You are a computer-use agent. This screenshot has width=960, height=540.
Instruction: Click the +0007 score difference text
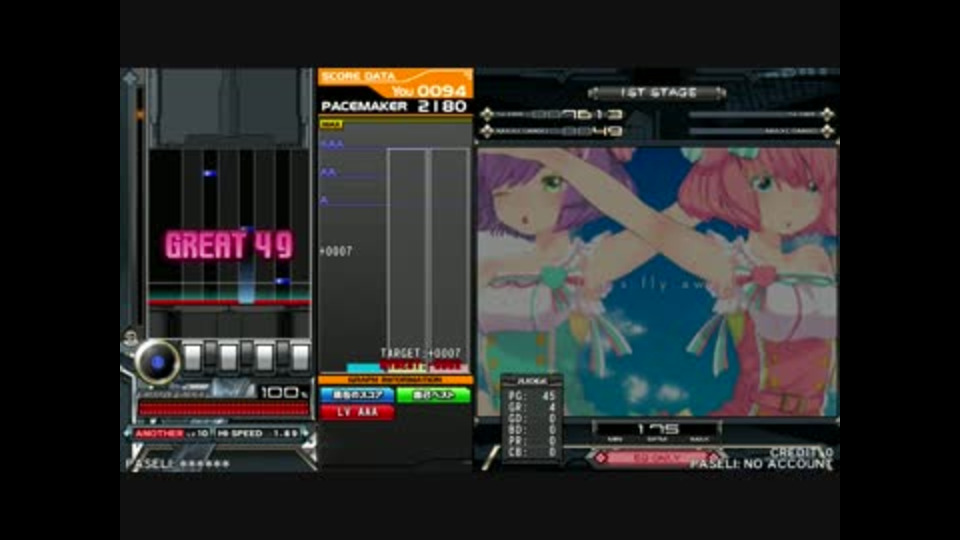click(336, 251)
